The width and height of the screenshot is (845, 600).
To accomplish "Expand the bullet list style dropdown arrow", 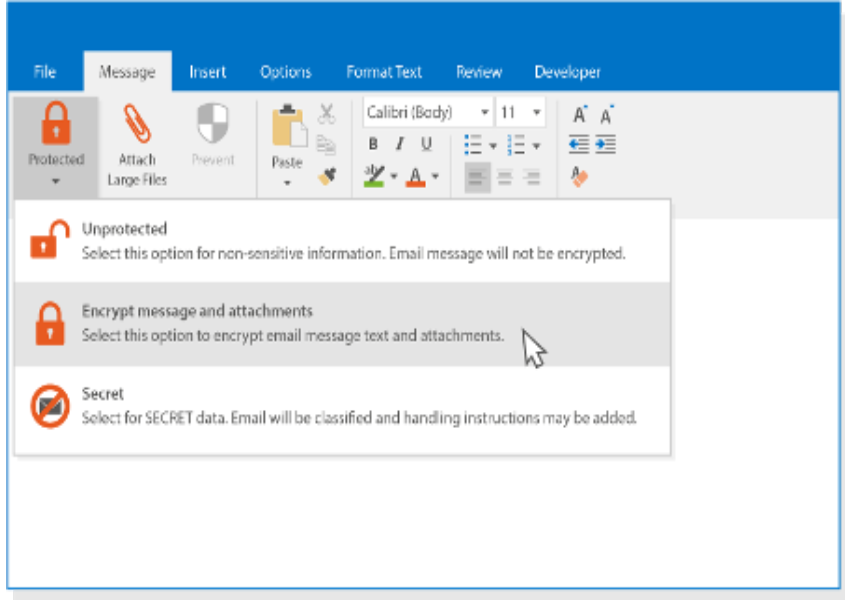I will [492, 146].
